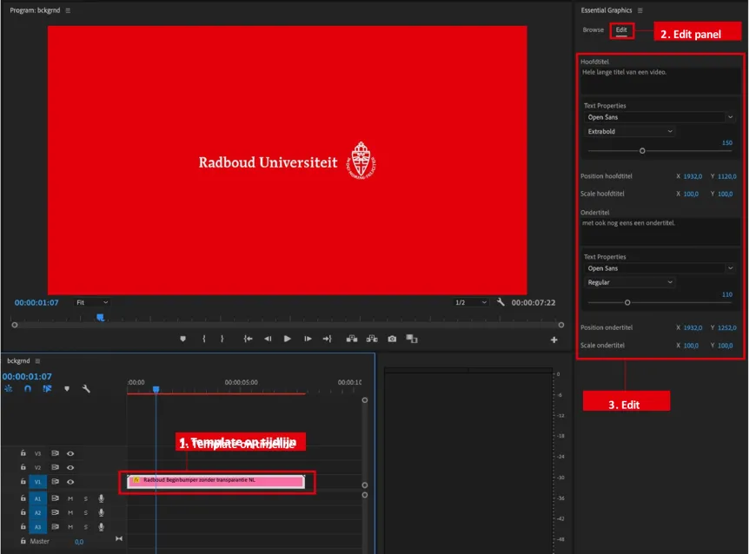This screenshot has height=554, width=756.
Task: Switch to the Browse tab
Action: pyautogui.click(x=593, y=30)
